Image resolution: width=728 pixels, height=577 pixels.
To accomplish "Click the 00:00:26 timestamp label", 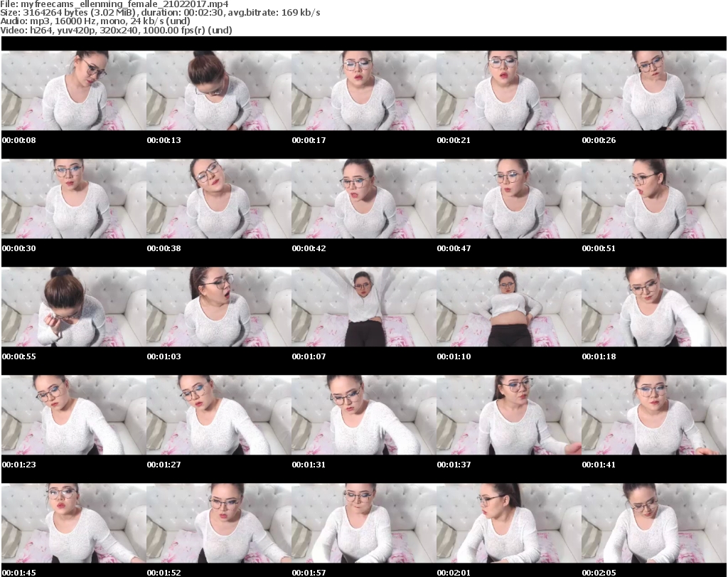I will [x=599, y=140].
